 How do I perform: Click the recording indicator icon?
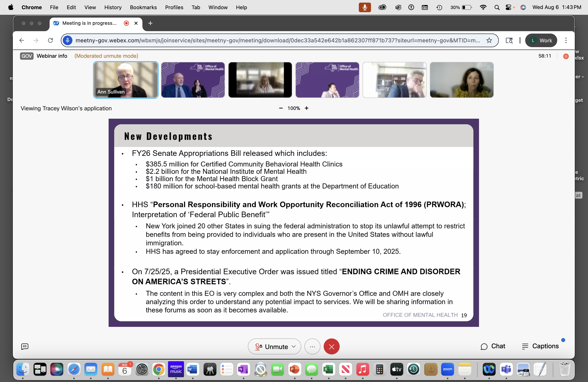[566, 56]
